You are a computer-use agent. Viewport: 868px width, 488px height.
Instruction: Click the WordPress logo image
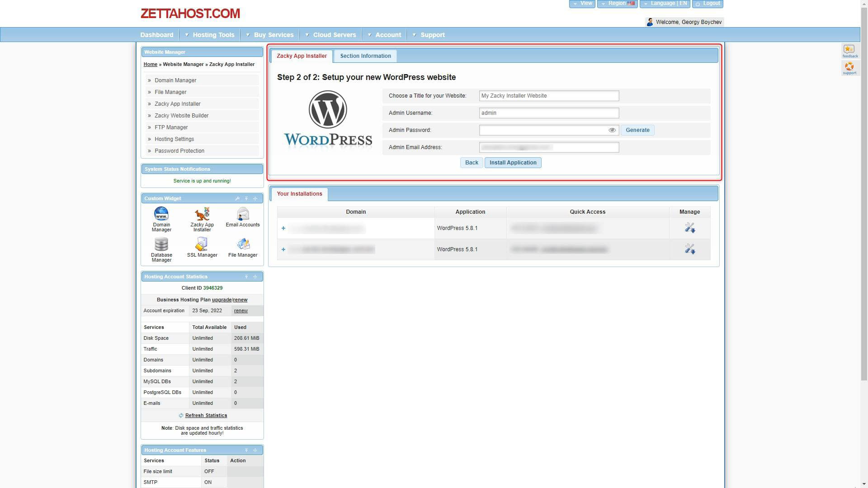tap(328, 119)
